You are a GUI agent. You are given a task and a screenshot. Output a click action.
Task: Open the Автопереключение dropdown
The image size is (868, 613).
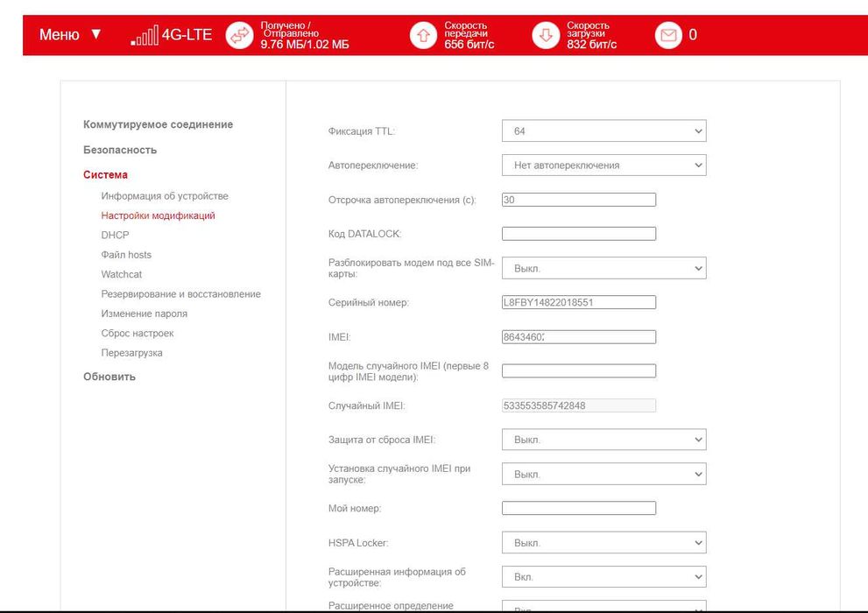point(604,165)
